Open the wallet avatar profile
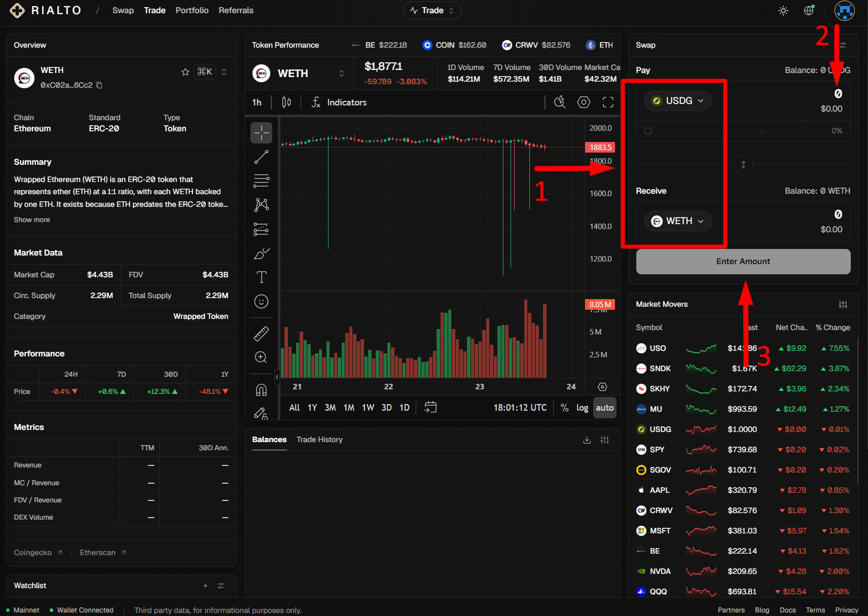The width and height of the screenshot is (868, 616). 845,11
